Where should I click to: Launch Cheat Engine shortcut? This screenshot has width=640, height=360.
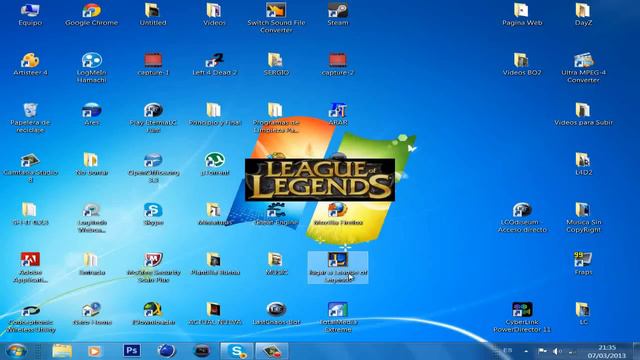point(276,214)
